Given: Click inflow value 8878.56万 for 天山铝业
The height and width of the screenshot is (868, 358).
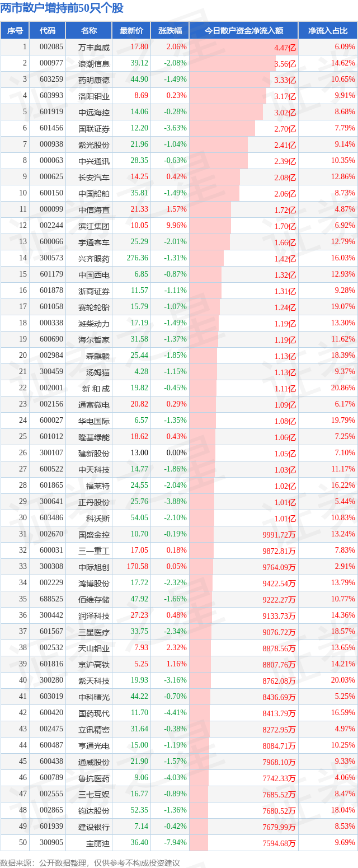Looking at the screenshot, I should (x=279, y=648).
